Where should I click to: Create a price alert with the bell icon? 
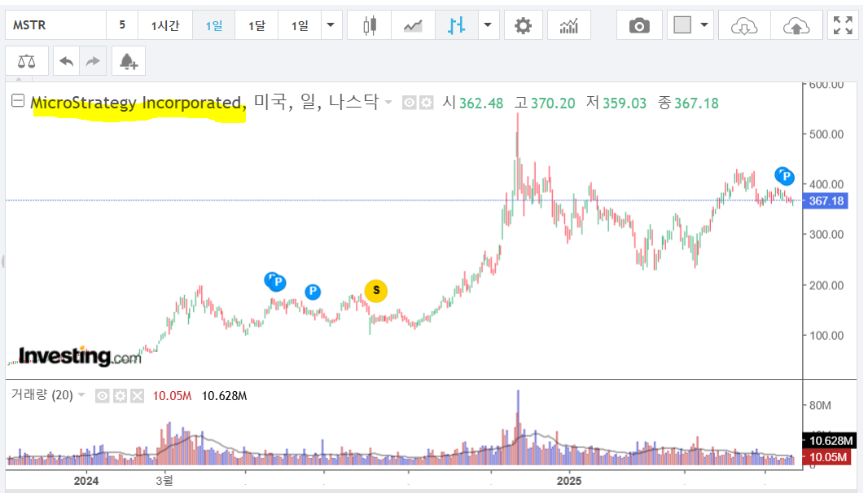pyautogui.click(x=129, y=60)
